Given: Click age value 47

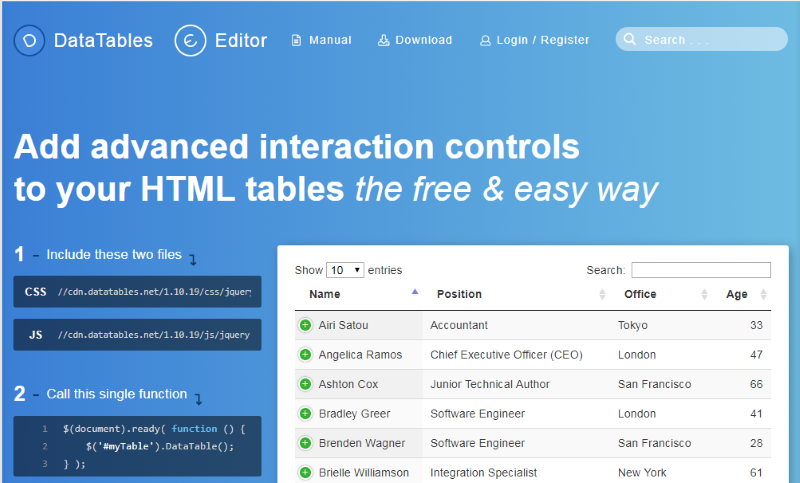Looking at the screenshot, I should click(756, 354).
